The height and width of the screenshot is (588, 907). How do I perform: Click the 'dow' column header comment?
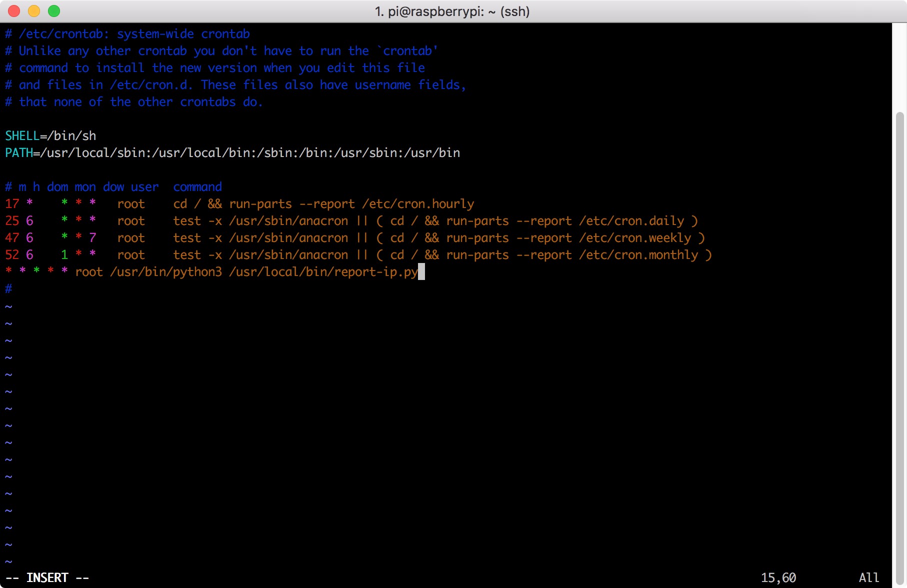click(113, 187)
